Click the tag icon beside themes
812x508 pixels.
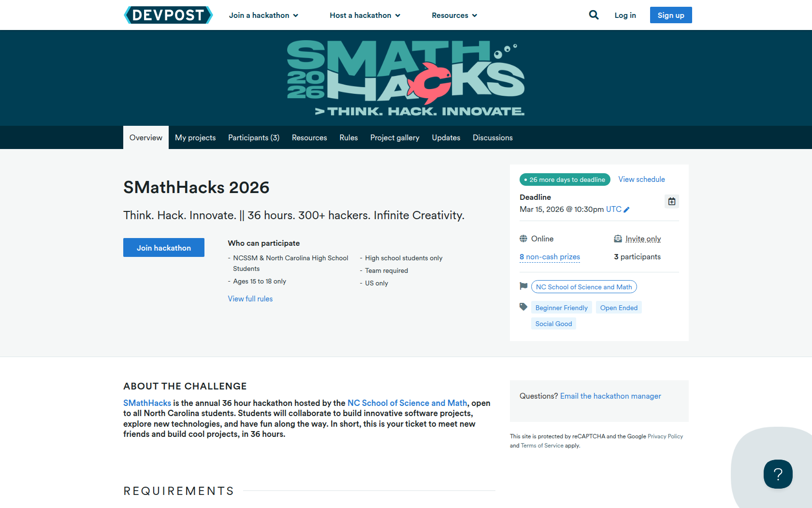523,307
